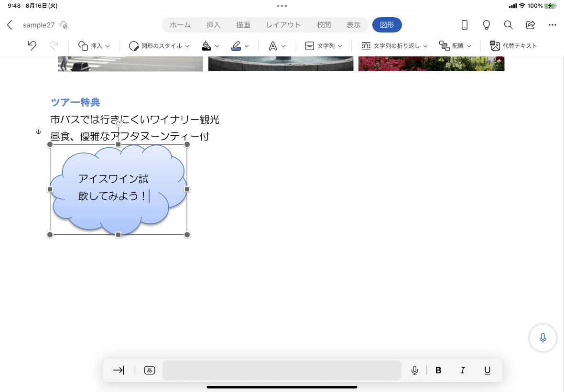Click the bottom-middle resize handle of cloud
This screenshot has height=392, width=564.
[118, 235]
